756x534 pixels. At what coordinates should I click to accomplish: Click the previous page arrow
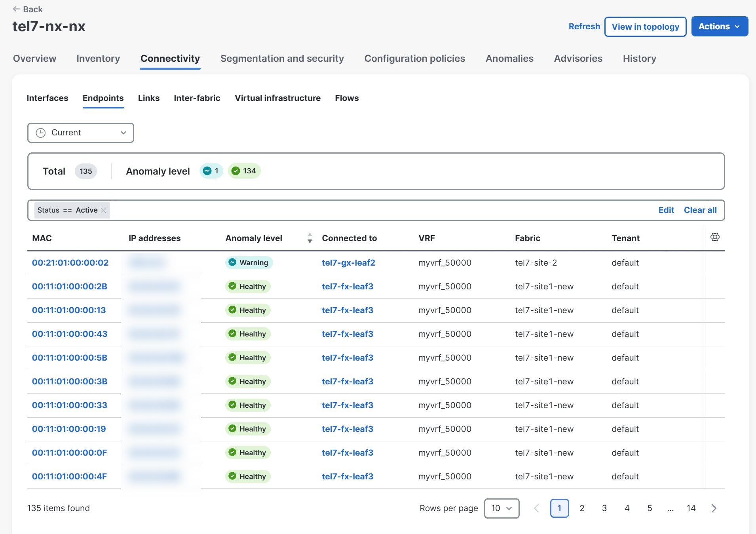point(536,508)
